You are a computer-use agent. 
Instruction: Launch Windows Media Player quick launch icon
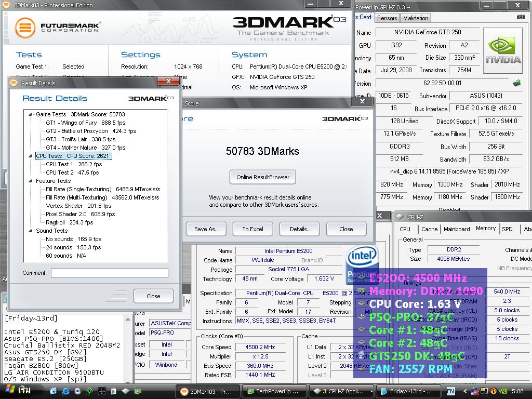click(x=77, y=391)
